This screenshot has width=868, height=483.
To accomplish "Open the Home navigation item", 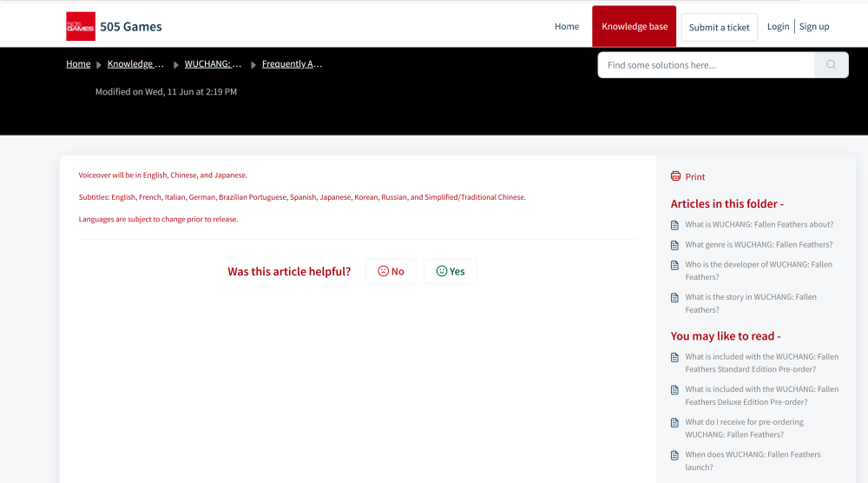I will pyautogui.click(x=567, y=27).
